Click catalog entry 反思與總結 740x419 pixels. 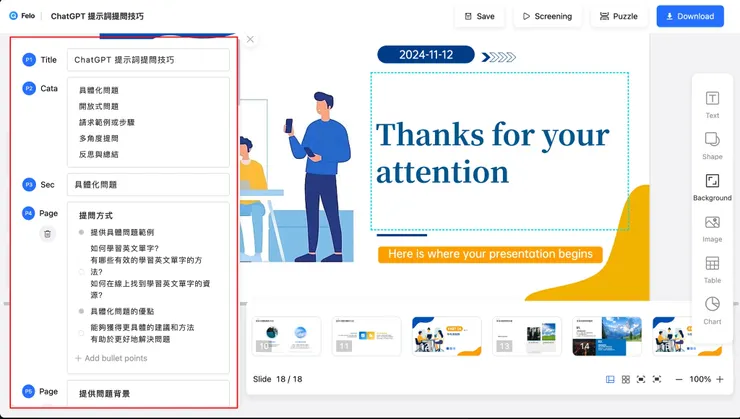pyautogui.click(x=99, y=154)
